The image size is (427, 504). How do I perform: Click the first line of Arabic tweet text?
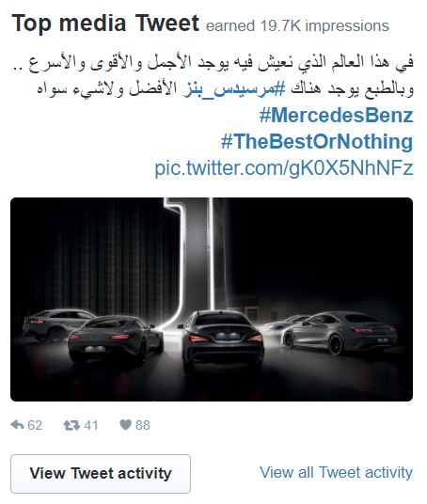click(213, 63)
